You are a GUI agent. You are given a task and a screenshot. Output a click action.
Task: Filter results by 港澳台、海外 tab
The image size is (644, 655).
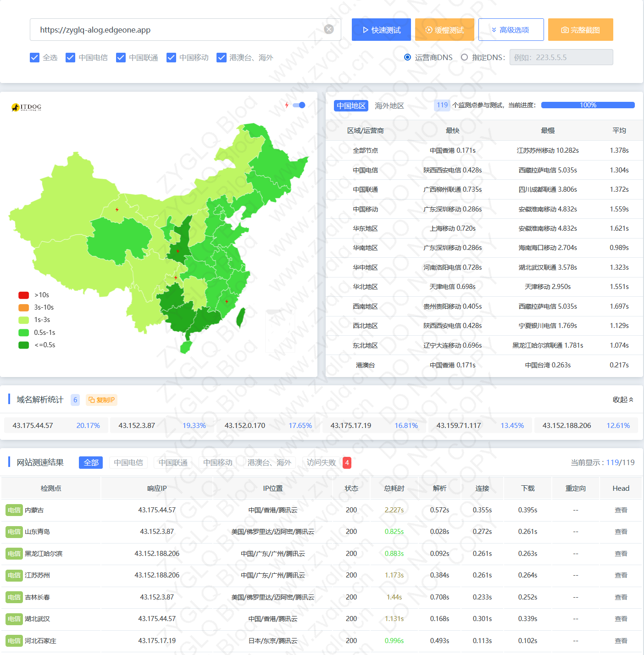tap(269, 462)
